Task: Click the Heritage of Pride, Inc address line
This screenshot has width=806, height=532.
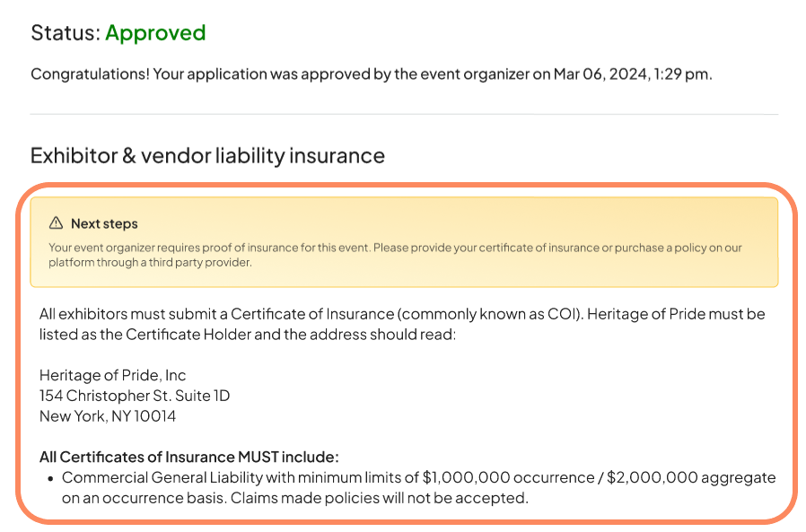Action: click(x=113, y=375)
